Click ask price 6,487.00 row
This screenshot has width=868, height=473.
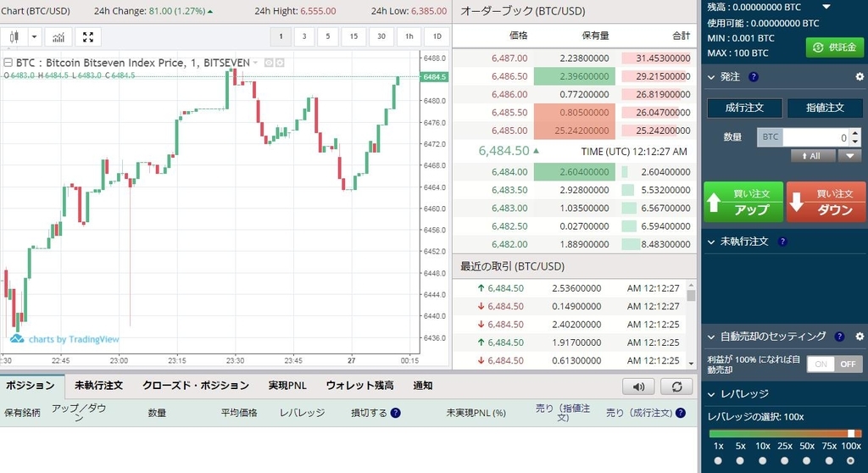[x=575, y=58]
